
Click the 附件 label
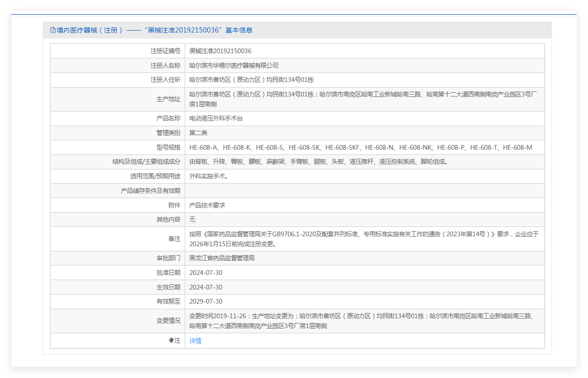[x=174, y=206]
